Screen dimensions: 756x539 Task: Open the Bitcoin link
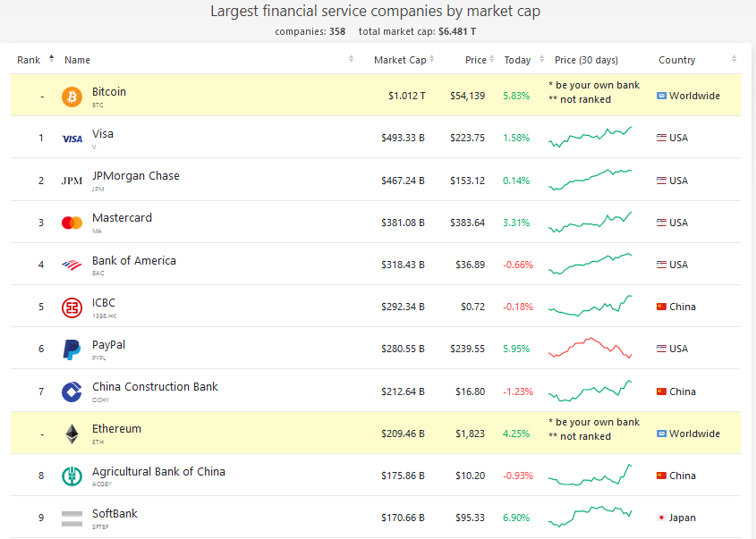(x=109, y=91)
